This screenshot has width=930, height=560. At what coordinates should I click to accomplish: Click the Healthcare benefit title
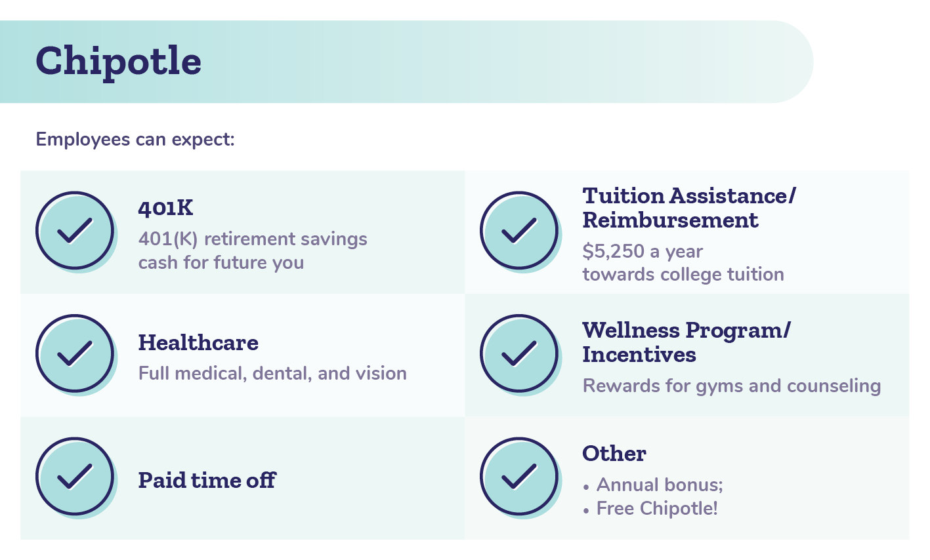pyautogui.click(x=198, y=343)
